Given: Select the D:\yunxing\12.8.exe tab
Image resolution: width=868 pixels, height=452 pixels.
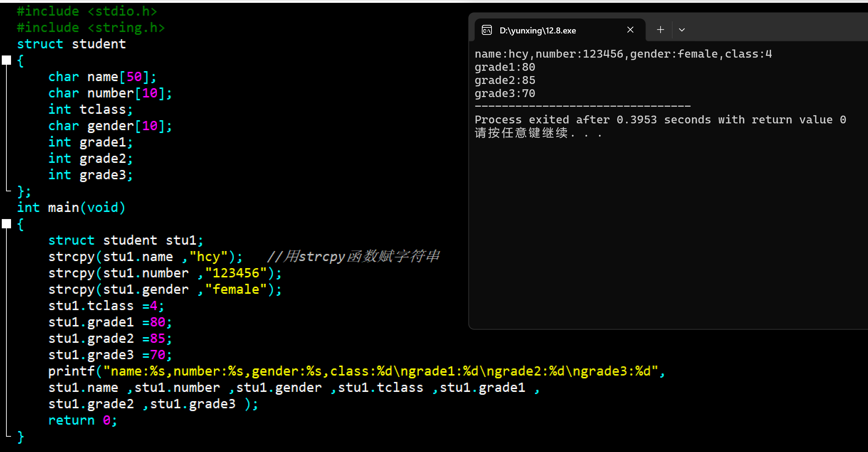Looking at the screenshot, I should pos(537,31).
